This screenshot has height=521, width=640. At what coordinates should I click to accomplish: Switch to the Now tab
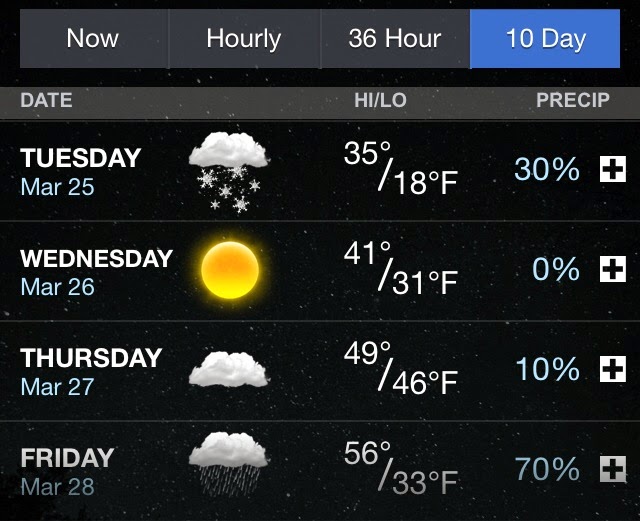[93, 39]
